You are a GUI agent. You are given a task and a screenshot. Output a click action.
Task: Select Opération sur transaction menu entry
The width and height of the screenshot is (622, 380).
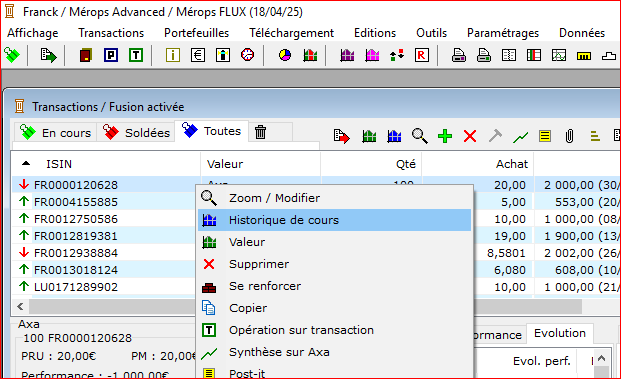(334, 330)
